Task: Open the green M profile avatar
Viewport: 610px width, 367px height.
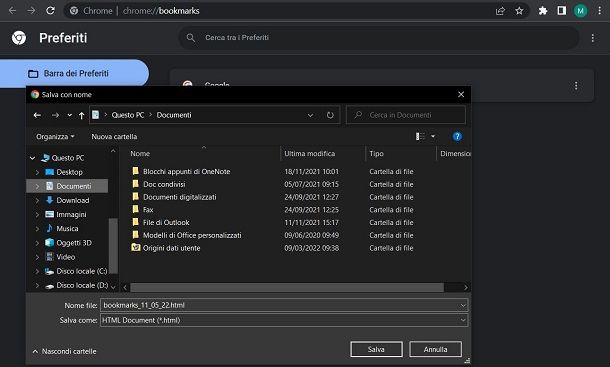Action: [x=580, y=11]
